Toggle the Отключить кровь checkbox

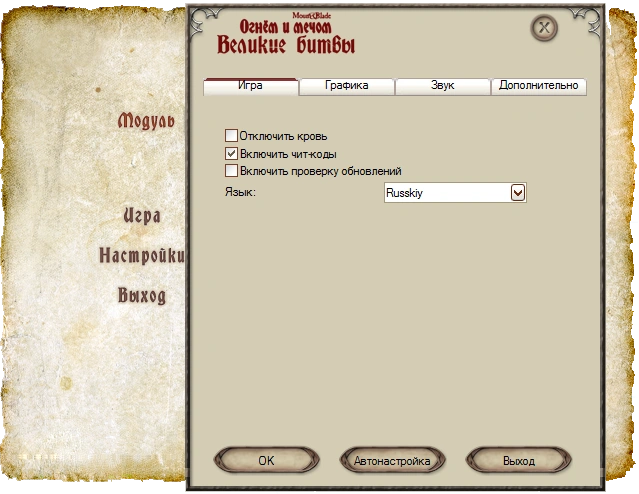(x=231, y=135)
